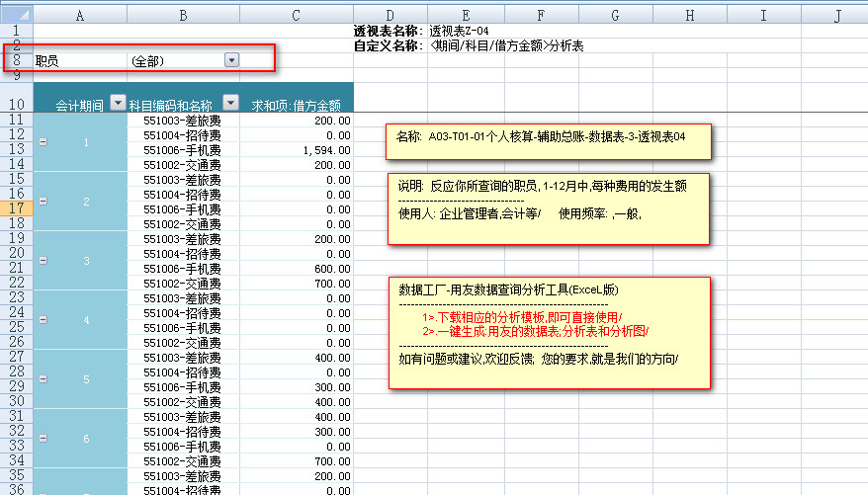Open the 科目编码和名称 filter dropdown
868x495 pixels.
click(230, 104)
